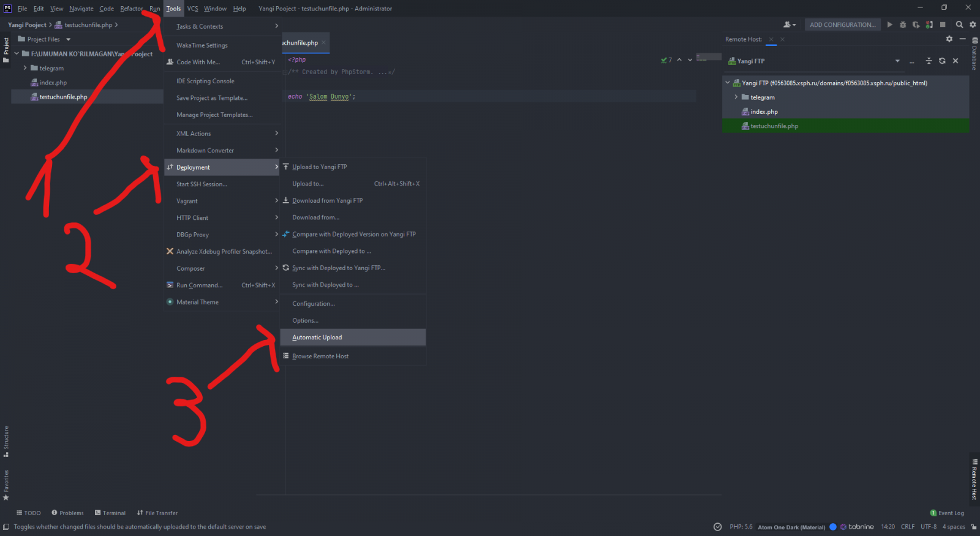Viewport: 980px width, 536px height.
Task: Open the VCS menu in menu bar
Action: (x=192, y=9)
